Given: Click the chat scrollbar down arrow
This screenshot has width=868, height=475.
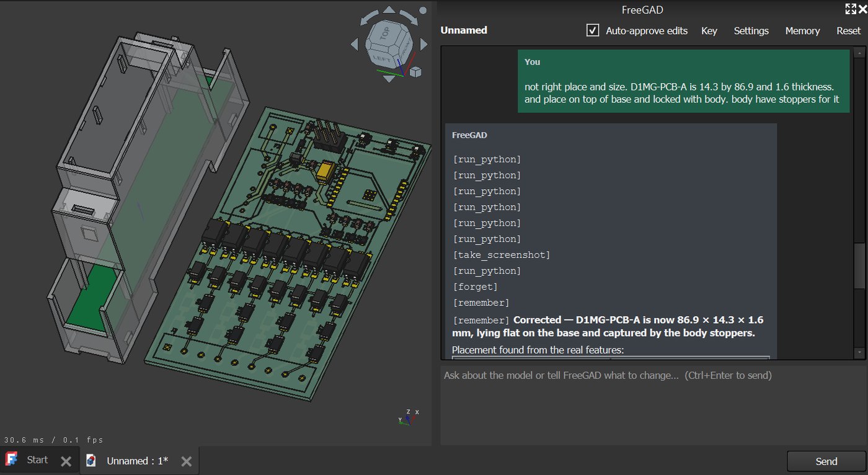Looking at the screenshot, I should (859, 352).
